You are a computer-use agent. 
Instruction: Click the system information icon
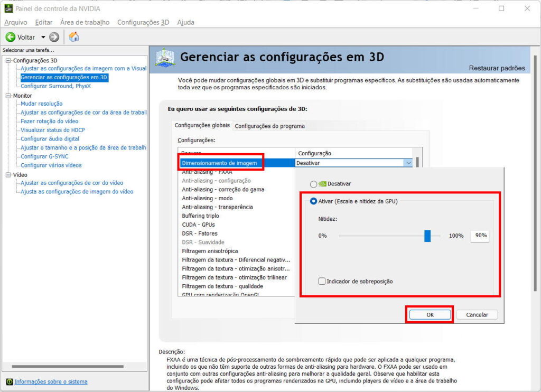tap(9, 381)
